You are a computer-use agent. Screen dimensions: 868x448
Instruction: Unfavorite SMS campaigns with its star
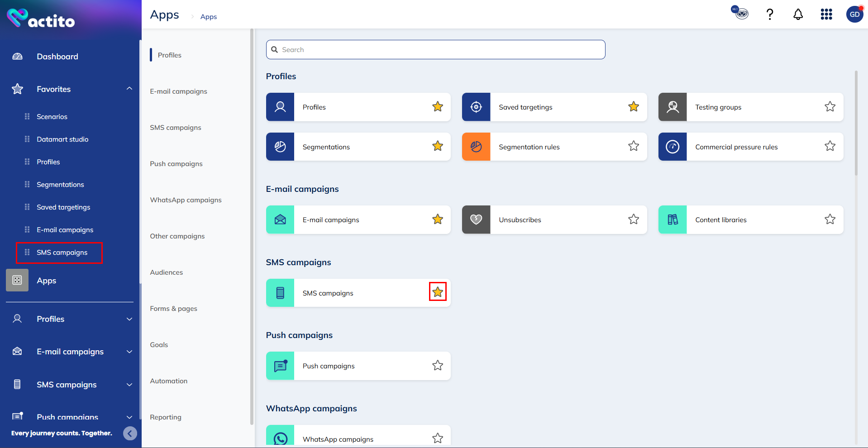(x=438, y=292)
